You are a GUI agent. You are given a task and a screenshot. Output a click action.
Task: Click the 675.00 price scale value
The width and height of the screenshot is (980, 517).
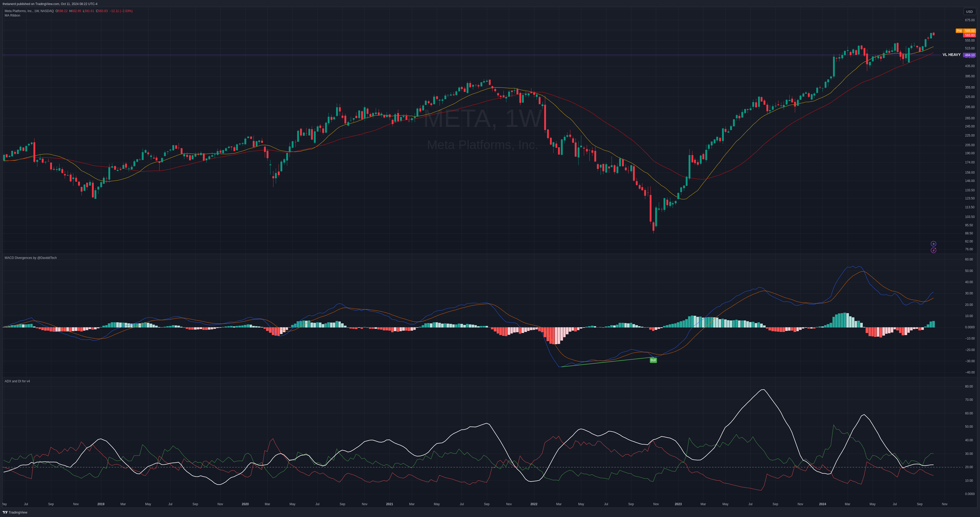point(970,20)
